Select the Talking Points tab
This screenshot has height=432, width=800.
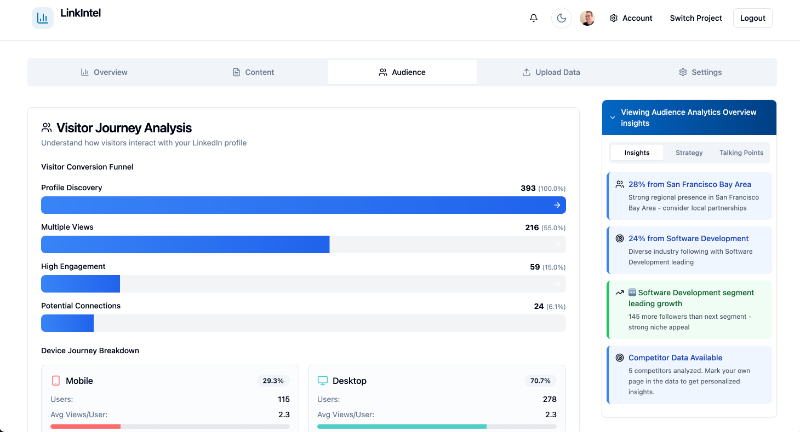741,153
